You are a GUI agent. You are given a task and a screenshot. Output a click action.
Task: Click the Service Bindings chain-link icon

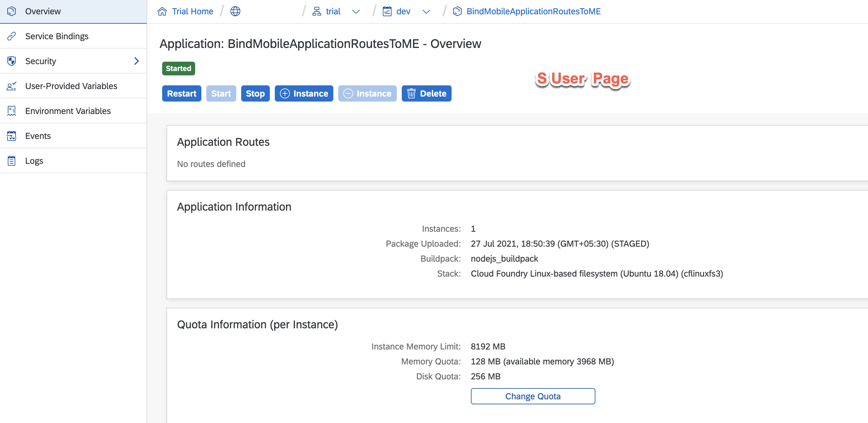pos(12,36)
